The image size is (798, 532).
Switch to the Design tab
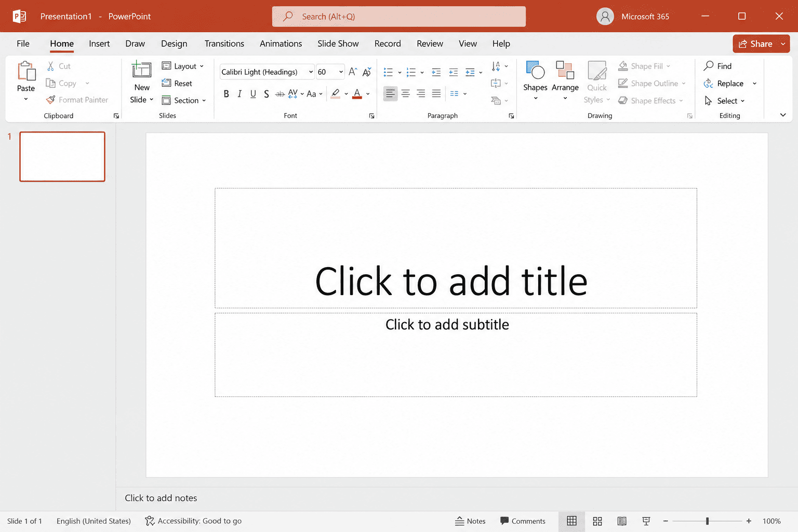[174, 44]
